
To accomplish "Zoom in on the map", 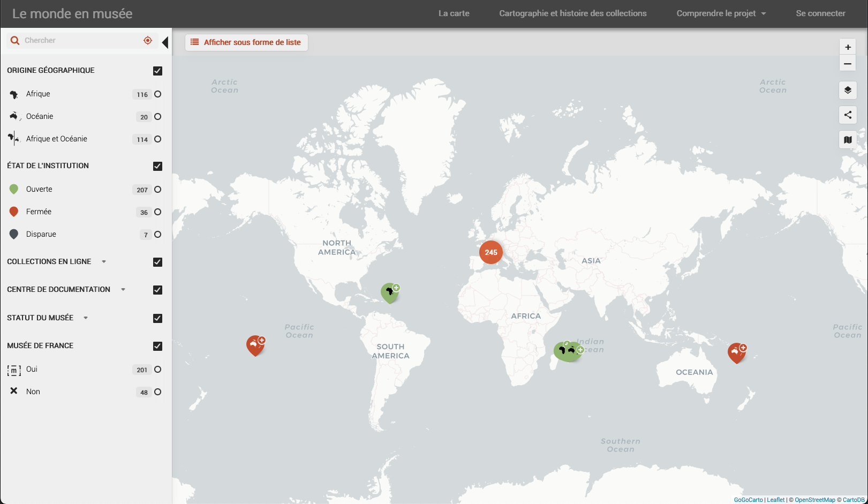I will 848,47.
